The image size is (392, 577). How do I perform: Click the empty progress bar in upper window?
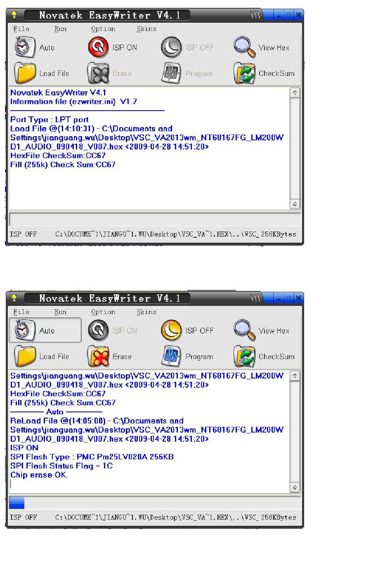pyautogui.click(x=155, y=219)
